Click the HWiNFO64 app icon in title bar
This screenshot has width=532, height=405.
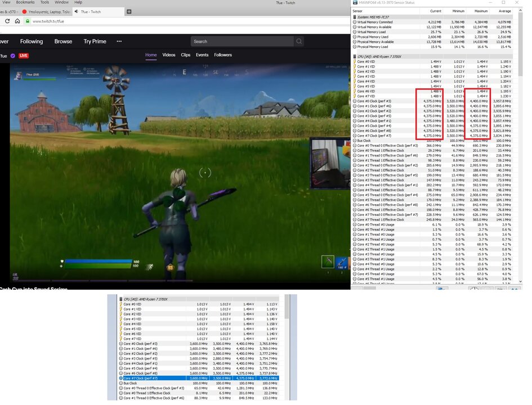[355, 2]
